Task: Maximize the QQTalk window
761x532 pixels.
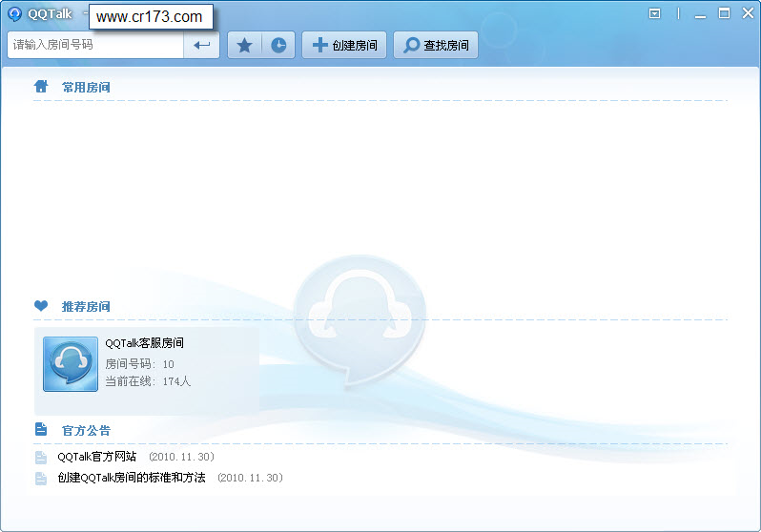Action: [724, 13]
